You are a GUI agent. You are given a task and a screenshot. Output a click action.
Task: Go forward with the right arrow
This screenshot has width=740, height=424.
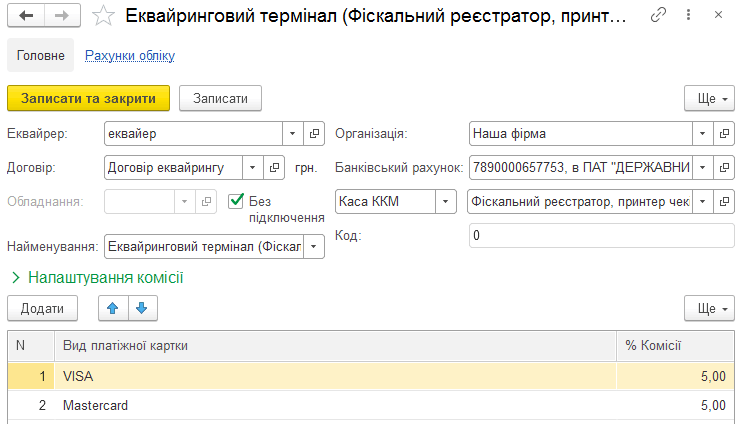(62, 16)
